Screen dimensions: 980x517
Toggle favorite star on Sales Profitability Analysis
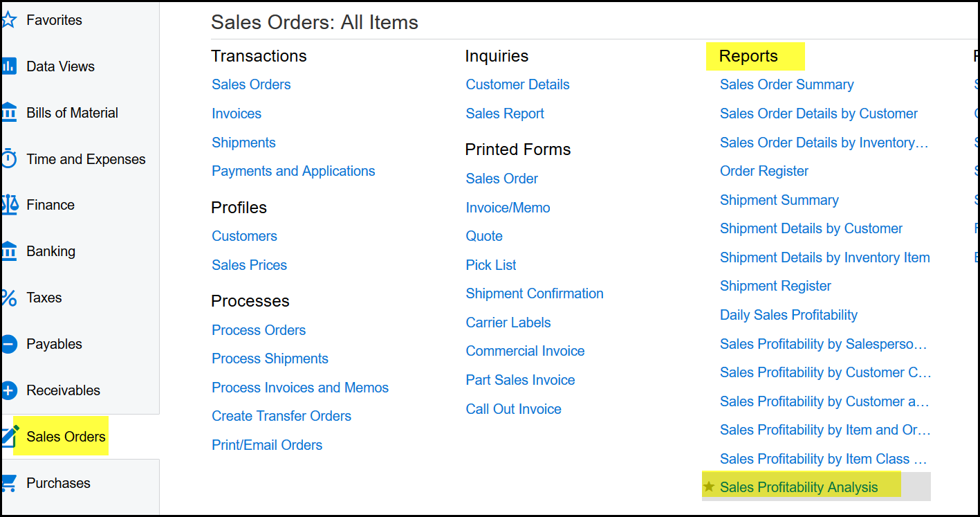pos(709,487)
